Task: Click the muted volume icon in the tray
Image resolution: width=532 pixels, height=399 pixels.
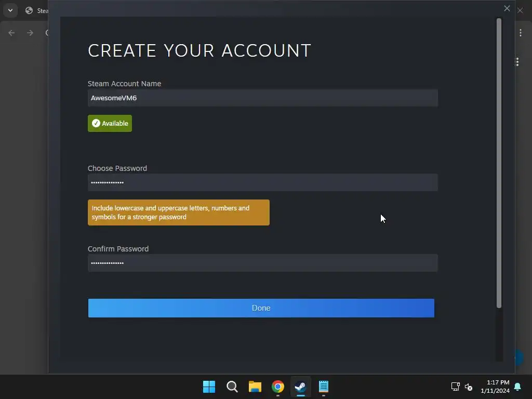Action: click(x=469, y=387)
